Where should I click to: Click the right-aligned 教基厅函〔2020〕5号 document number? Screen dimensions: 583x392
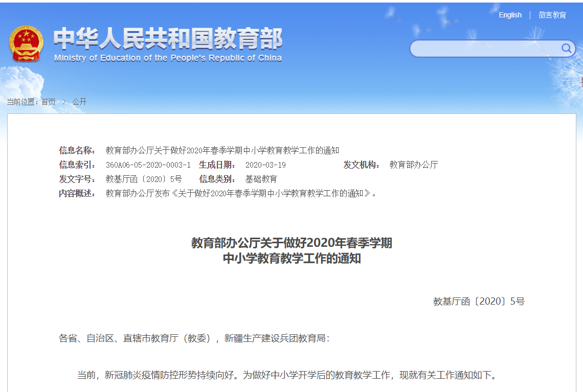coord(479,301)
